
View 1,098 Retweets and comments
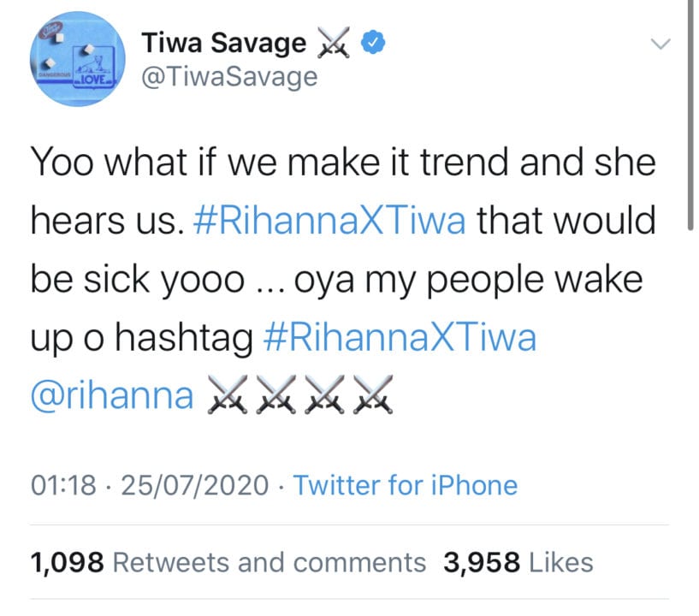click(x=228, y=562)
